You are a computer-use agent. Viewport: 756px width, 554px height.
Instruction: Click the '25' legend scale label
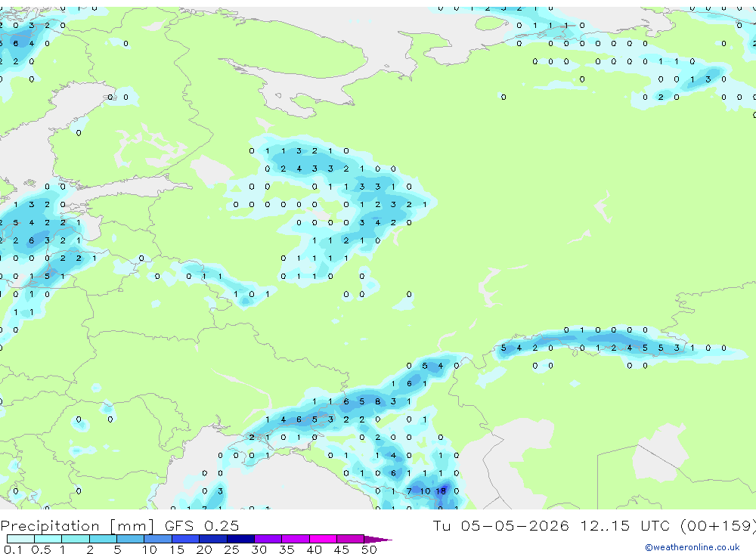[x=232, y=549]
